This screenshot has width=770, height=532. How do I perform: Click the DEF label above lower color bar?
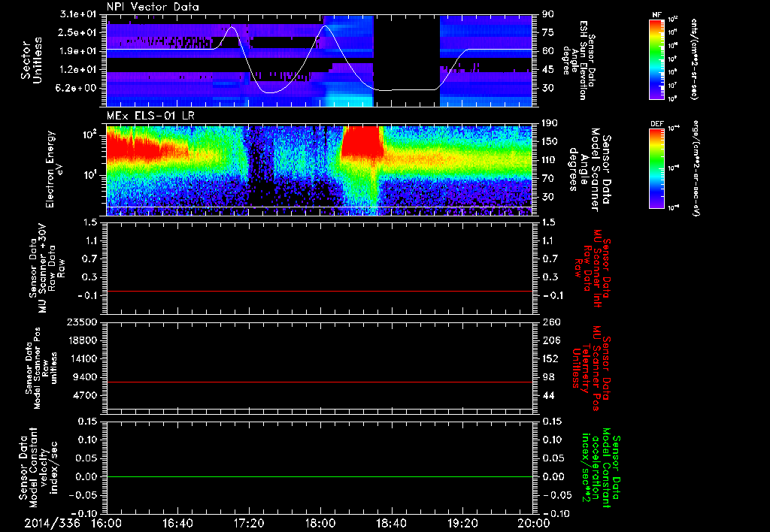point(657,124)
